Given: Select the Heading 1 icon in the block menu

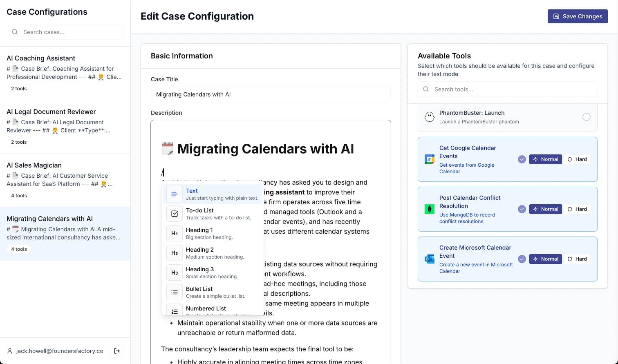Looking at the screenshot, I should [175, 233].
